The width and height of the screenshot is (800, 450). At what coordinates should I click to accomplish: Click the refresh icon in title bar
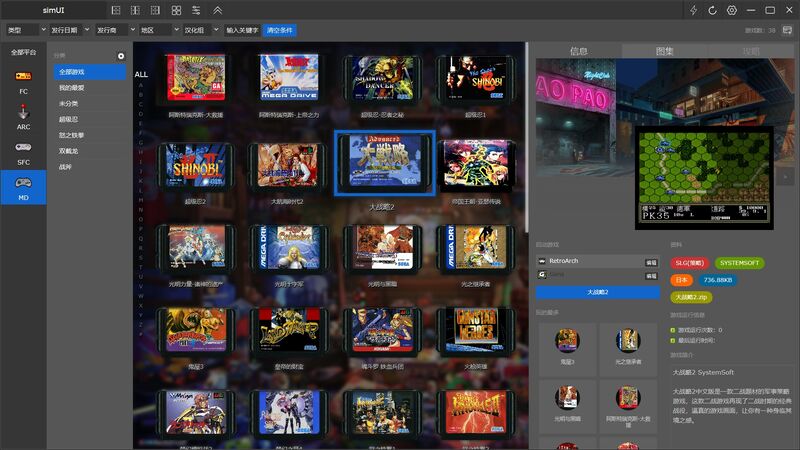pyautogui.click(x=713, y=10)
